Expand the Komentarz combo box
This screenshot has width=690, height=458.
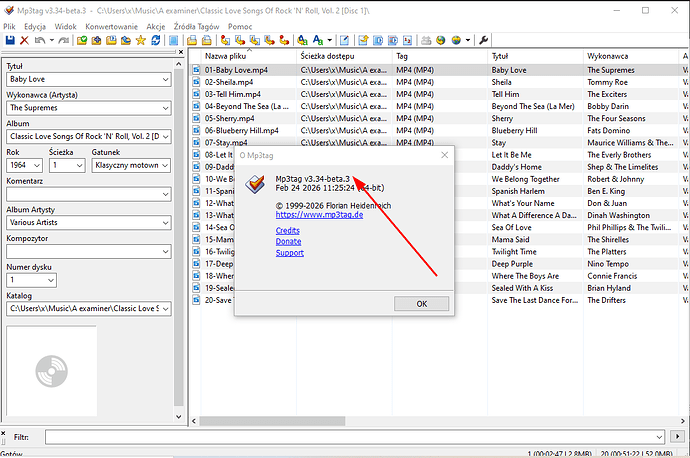coord(165,194)
